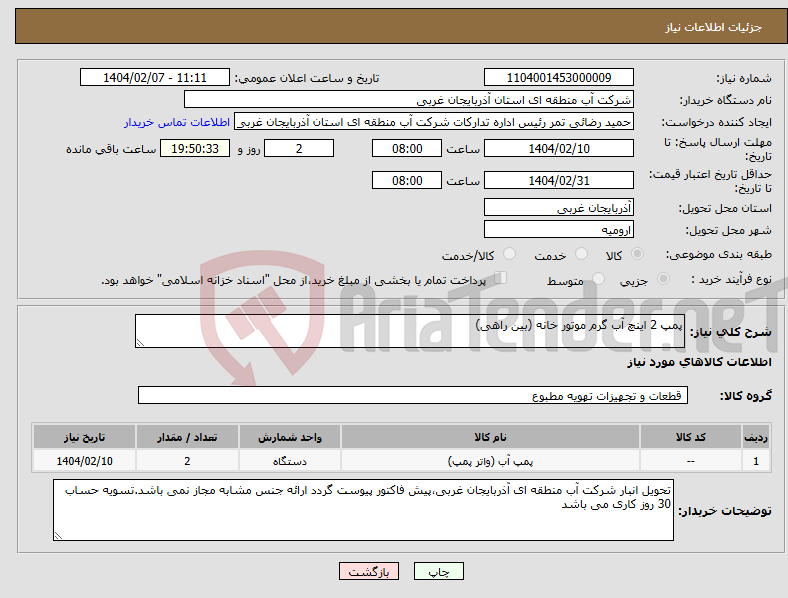Image resolution: width=788 pixels, height=598 pixels.
Task: Click the remaining time field 19:50:33
Action: pyautogui.click(x=195, y=148)
